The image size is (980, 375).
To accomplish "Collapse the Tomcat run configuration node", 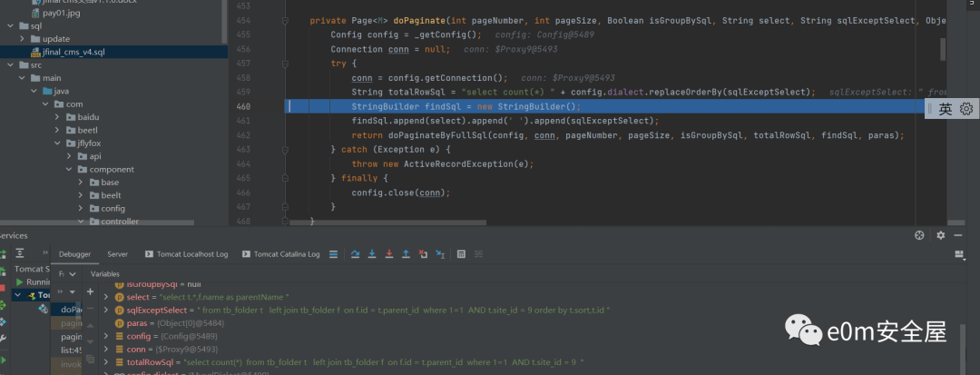I will (x=17, y=295).
